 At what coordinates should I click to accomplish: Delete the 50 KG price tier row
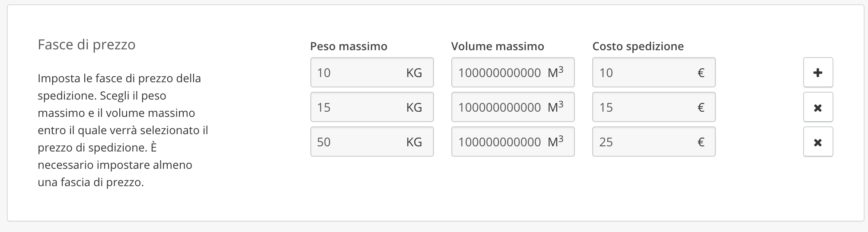(x=817, y=142)
